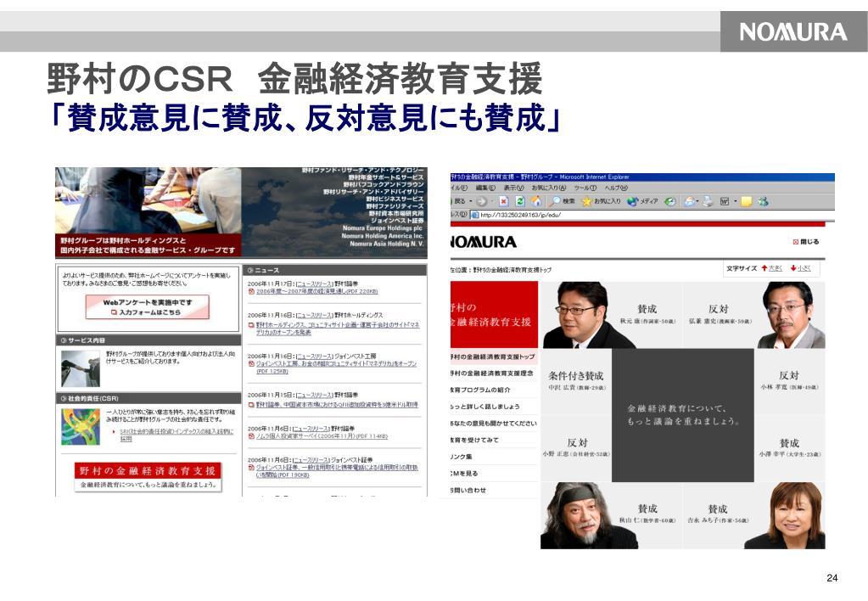The image size is (868, 601).
Task: Click the page icon in address bar
Action: 474,215
